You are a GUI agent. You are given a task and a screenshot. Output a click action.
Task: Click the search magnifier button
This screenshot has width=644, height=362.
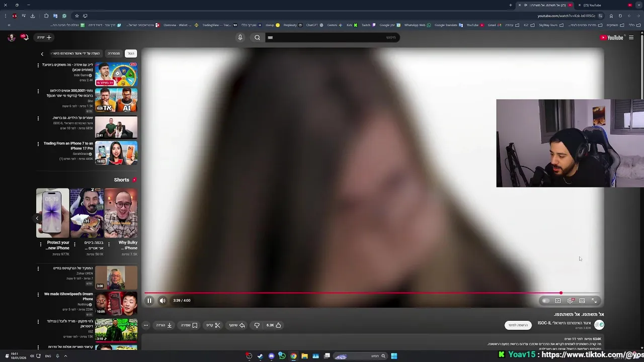[x=257, y=38]
